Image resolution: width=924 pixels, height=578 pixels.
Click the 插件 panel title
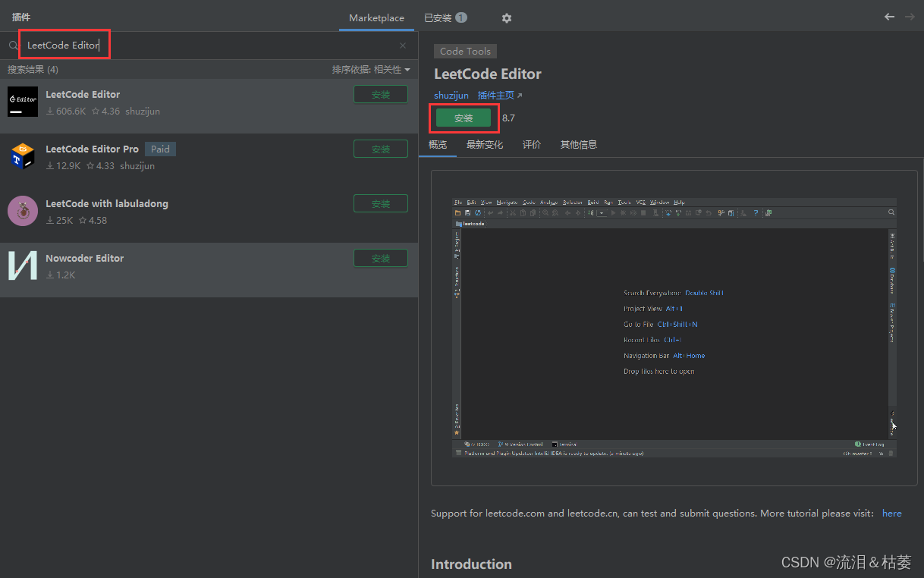point(21,17)
